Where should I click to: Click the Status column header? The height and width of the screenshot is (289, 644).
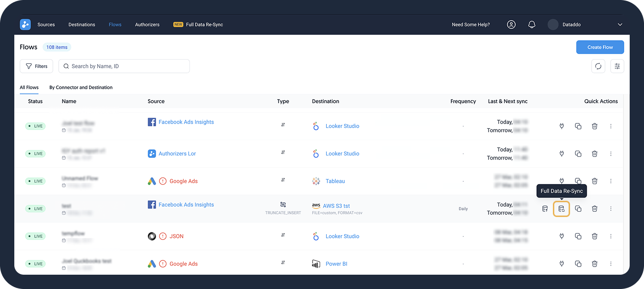point(35,101)
